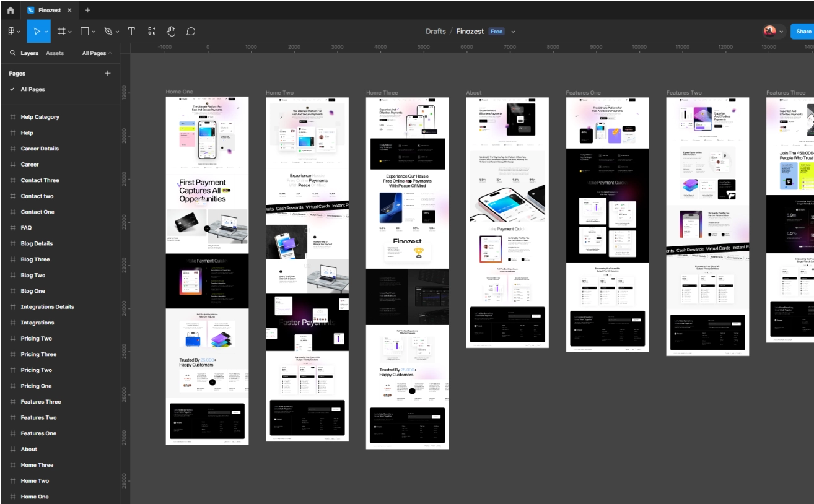Viewport: 814px width, 504px height.
Task: Open Pen tools dropdown arrow
Action: (117, 32)
